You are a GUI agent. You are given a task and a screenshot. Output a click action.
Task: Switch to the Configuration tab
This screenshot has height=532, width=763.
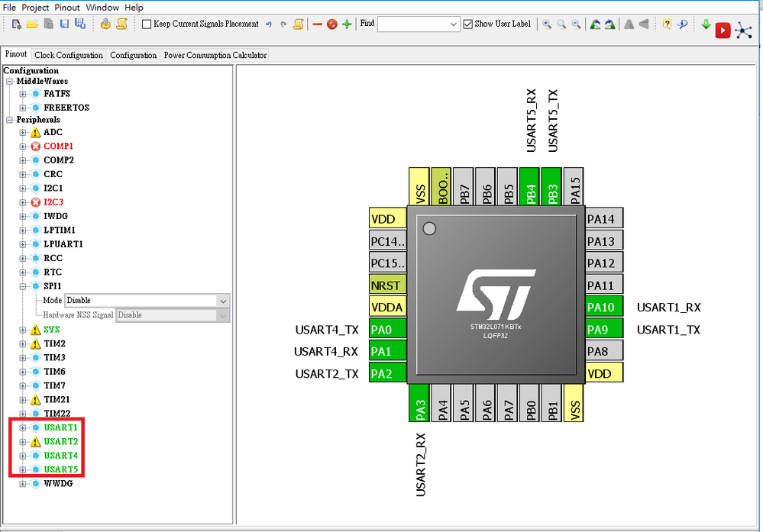134,55
